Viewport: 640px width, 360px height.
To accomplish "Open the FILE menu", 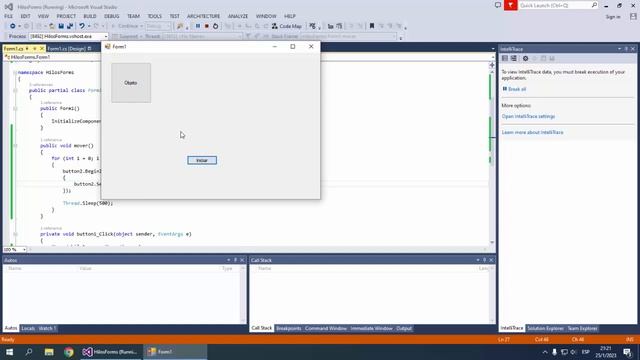I will pos(9,16).
